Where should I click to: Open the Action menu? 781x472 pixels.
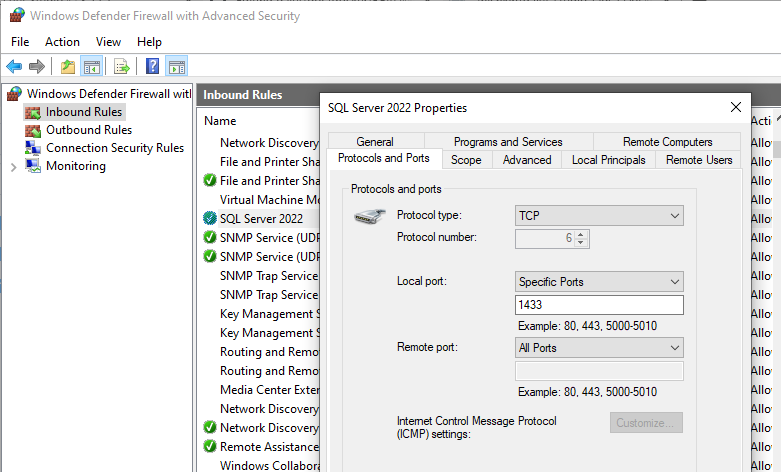coord(62,42)
